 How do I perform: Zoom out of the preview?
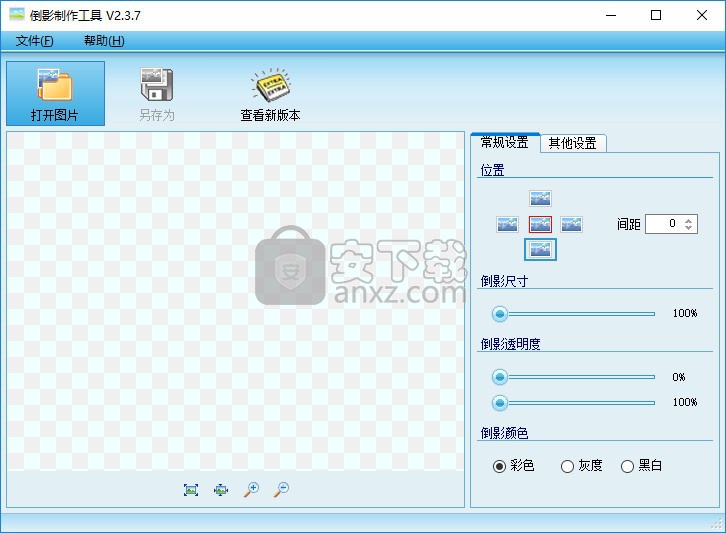click(282, 489)
